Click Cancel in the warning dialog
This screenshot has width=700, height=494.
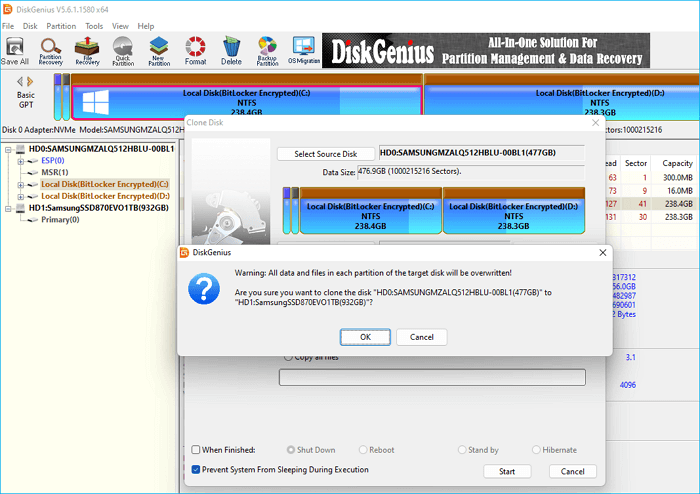[x=421, y=337]
